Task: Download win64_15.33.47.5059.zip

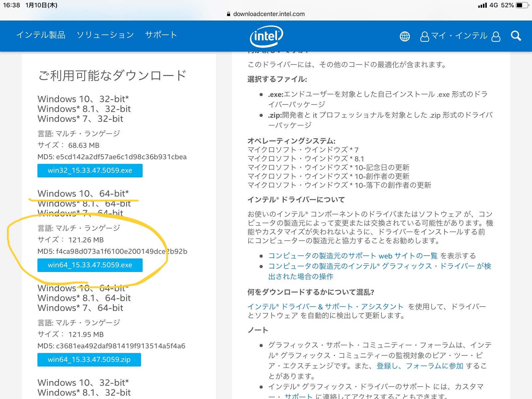Action: click(89, 360)
